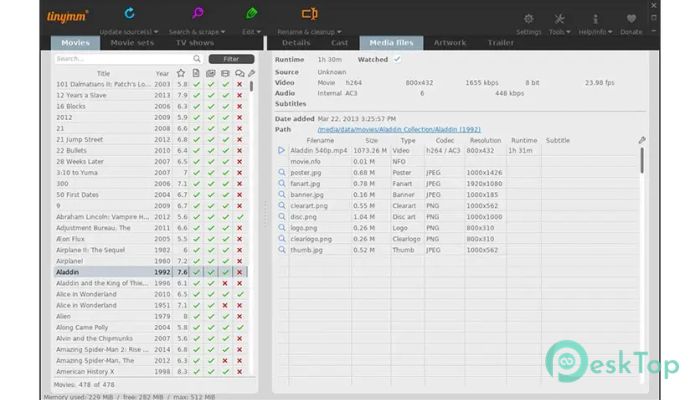
Task: Preview banner.jpg with magnifier icon
Action: pos(282,195)
